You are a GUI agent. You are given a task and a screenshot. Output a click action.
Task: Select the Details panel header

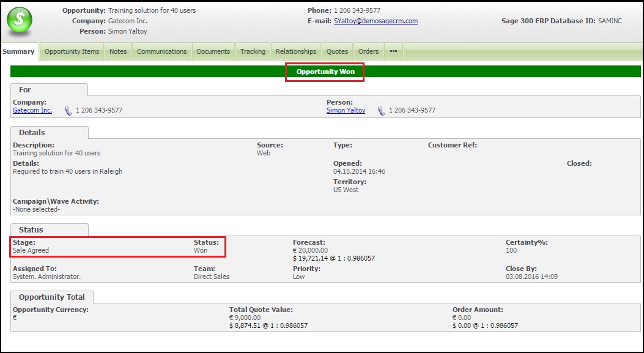pos(50,133)
